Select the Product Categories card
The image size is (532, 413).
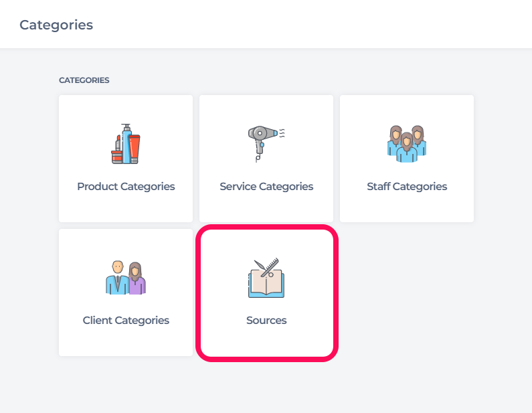point(126,159)
